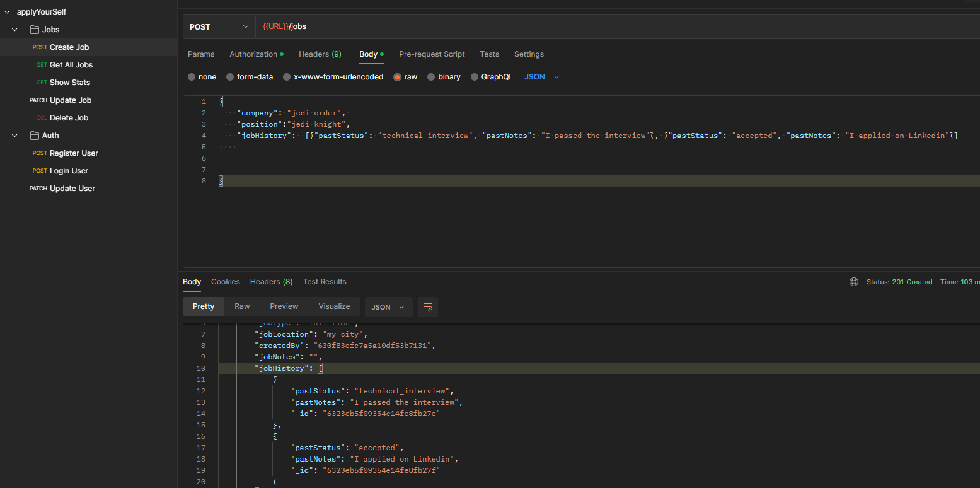The image size is (980, 488).
Task: Select the x-www-form-urlencoded body option
Action: pyautogui.click(x=287, y=77)
